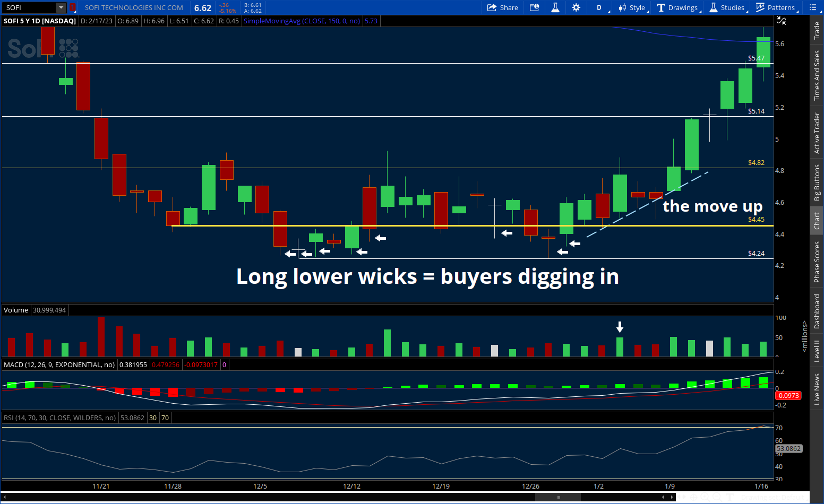Click the red symbol link icon
Viewport: 824px width, 504px height.
click(x=73, y=7)
